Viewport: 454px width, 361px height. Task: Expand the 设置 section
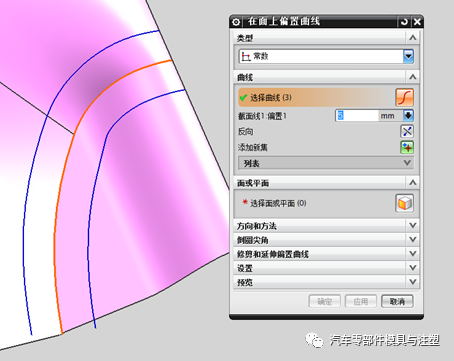coord(326,268)
